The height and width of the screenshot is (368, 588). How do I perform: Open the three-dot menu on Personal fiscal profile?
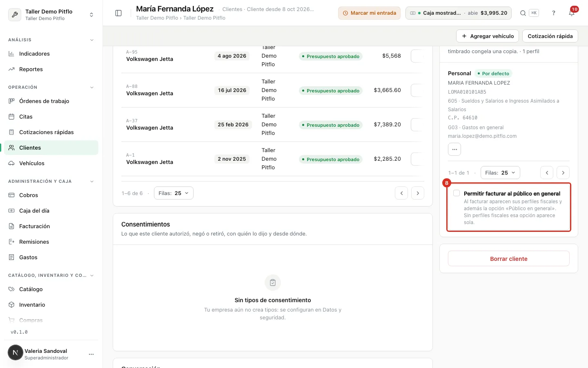(454, 149)
